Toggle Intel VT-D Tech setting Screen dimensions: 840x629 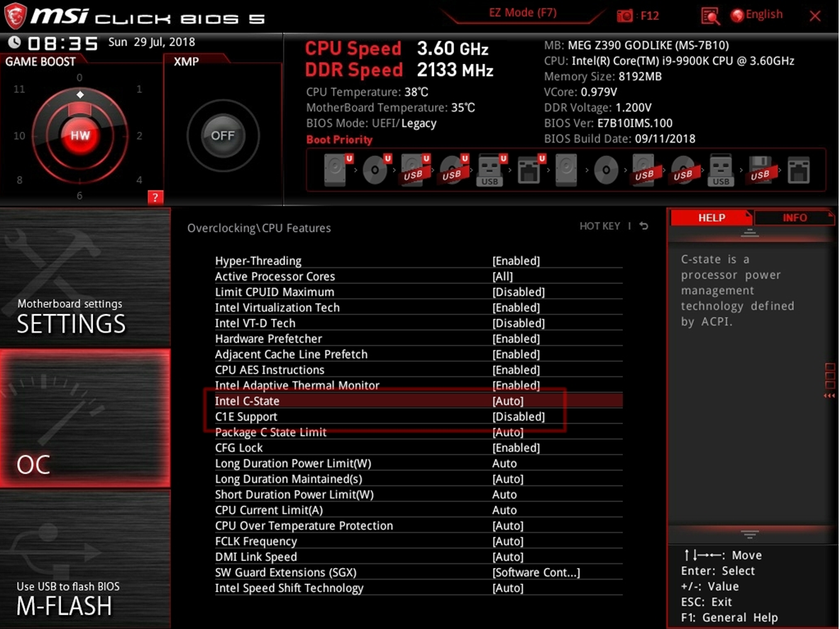(419, 323)
